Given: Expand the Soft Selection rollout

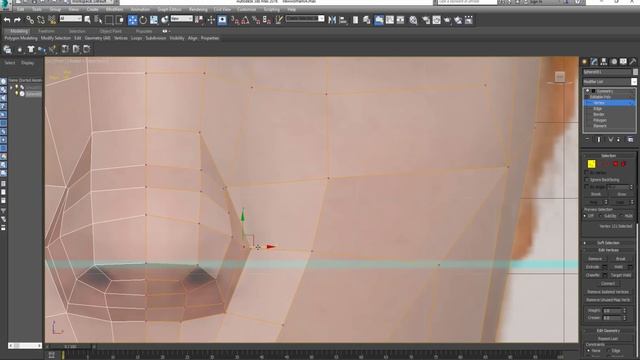Looking at the screenshot, I should click(x=608, y=243).
